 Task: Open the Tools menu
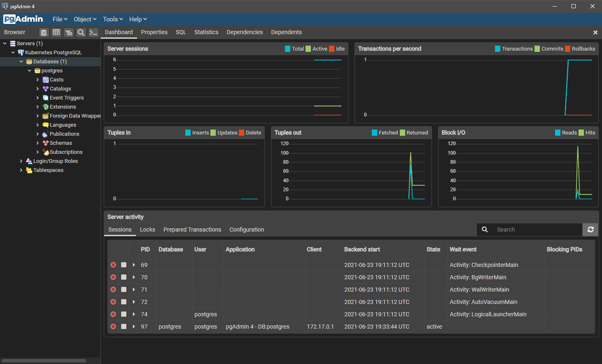(x=112, y=19)
